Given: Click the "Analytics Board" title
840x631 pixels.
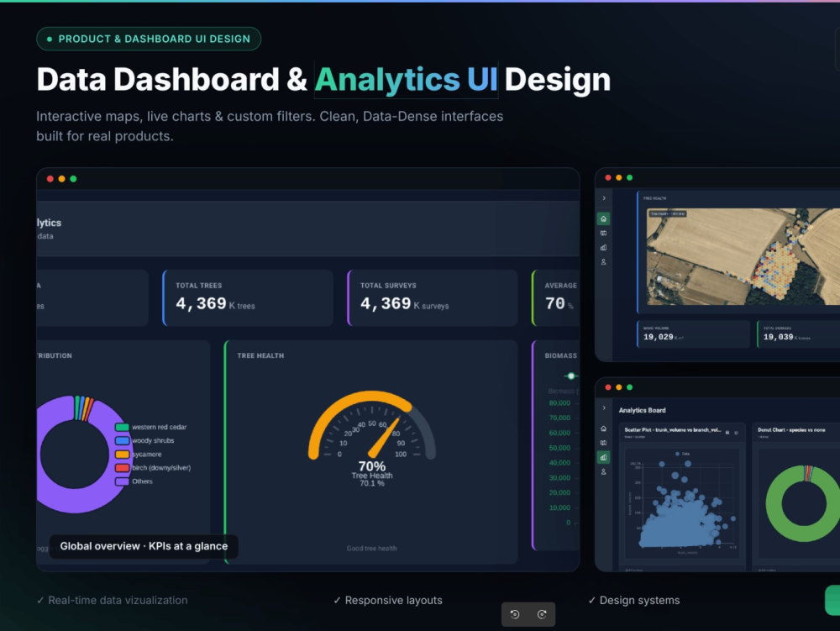Looking at the screenshot, I should tap(642, 410).
